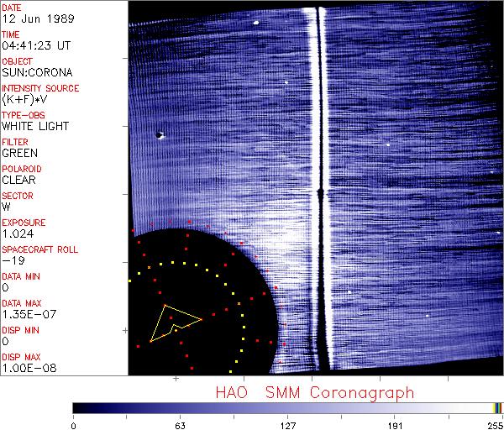The image size is (504, 430).
Task: Click the color bar near value 127
Action: click(287, 408)
